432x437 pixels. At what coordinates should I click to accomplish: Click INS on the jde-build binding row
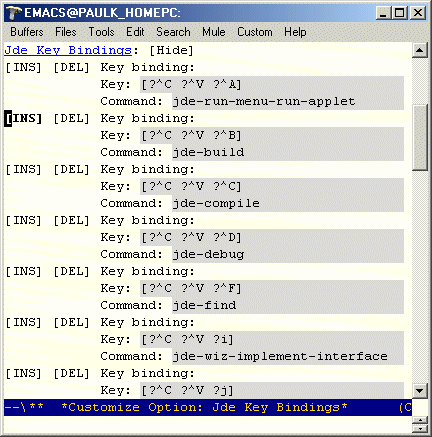point(23,119)
